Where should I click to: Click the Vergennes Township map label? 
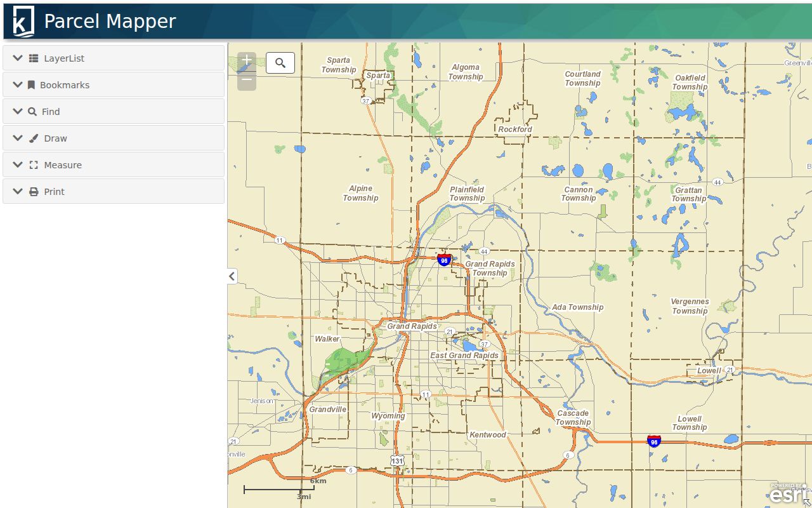tap(690, 306)
